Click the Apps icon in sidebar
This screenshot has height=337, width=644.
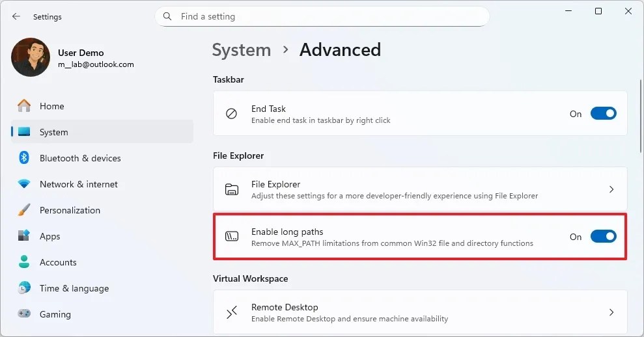pyautogui.click(x=24, y=236)
